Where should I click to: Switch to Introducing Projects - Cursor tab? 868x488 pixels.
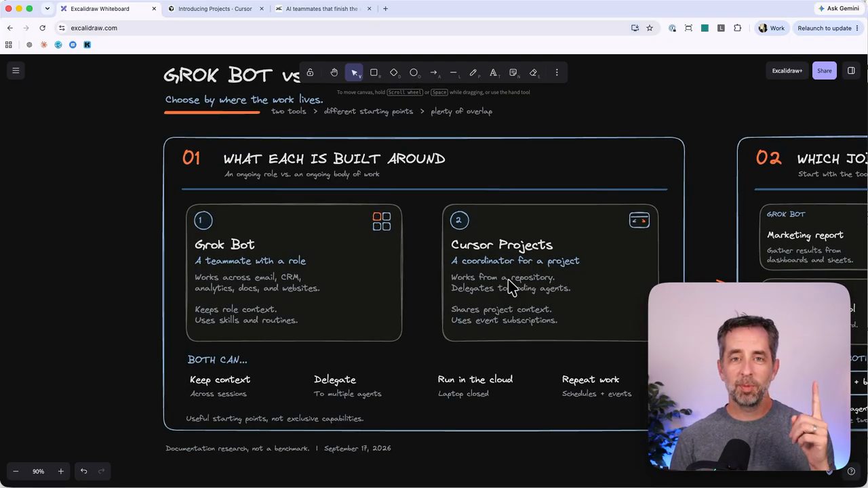pyautogui.click(x=214, y=9)
